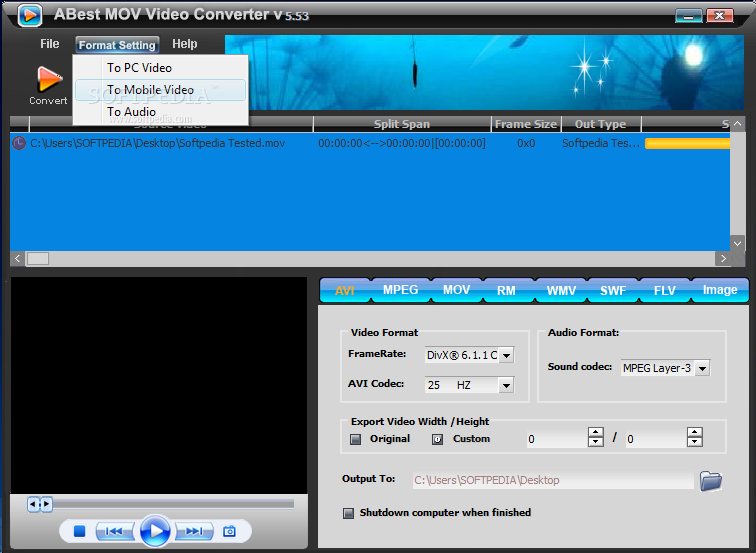This screenshot has width=756, height=553.
Task: Increase export height with the up arrow
Action: 695,432
